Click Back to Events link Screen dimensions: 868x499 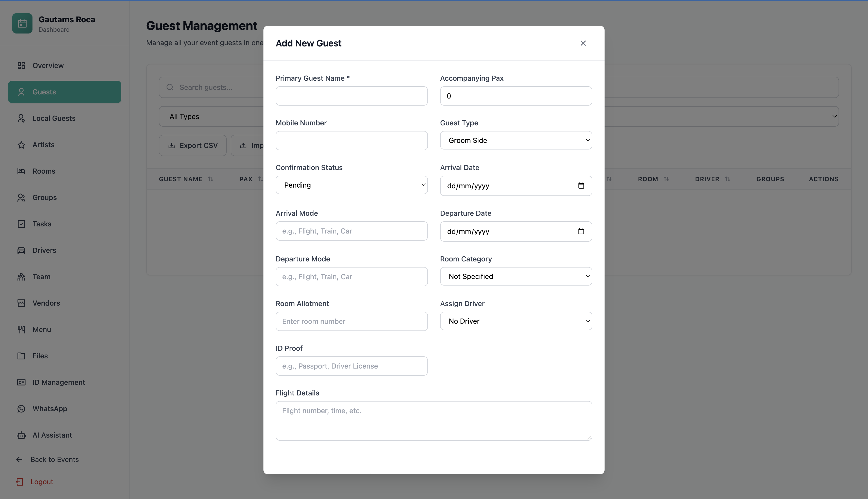pos(54,459)
